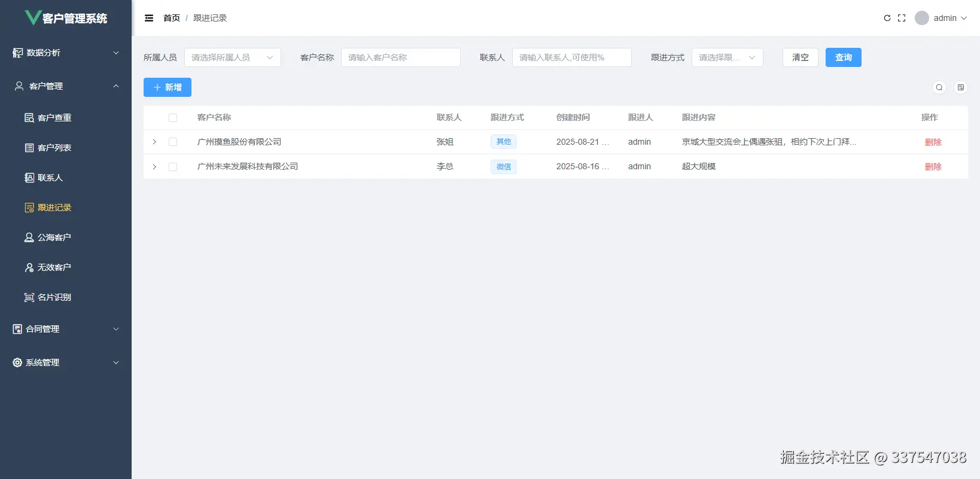Open the column settings icon above table
Image resolution: width=980 pixels, height=479 pixels.
pos(961,87)
